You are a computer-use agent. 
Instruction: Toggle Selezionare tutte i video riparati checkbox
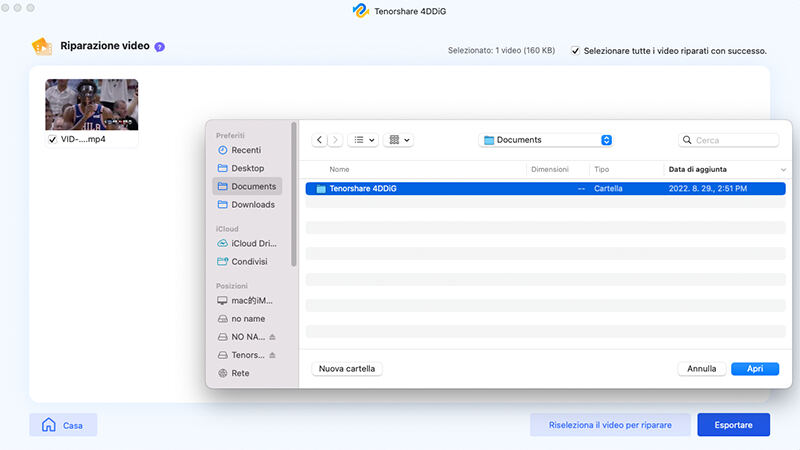pyautogui.click(x=575, y=51)
